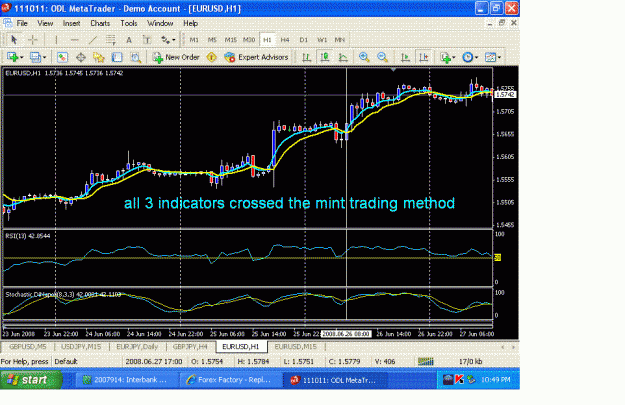625x405 pixels.
Task: Toggle chart Auto Scroll
Action: coord(405,57)
